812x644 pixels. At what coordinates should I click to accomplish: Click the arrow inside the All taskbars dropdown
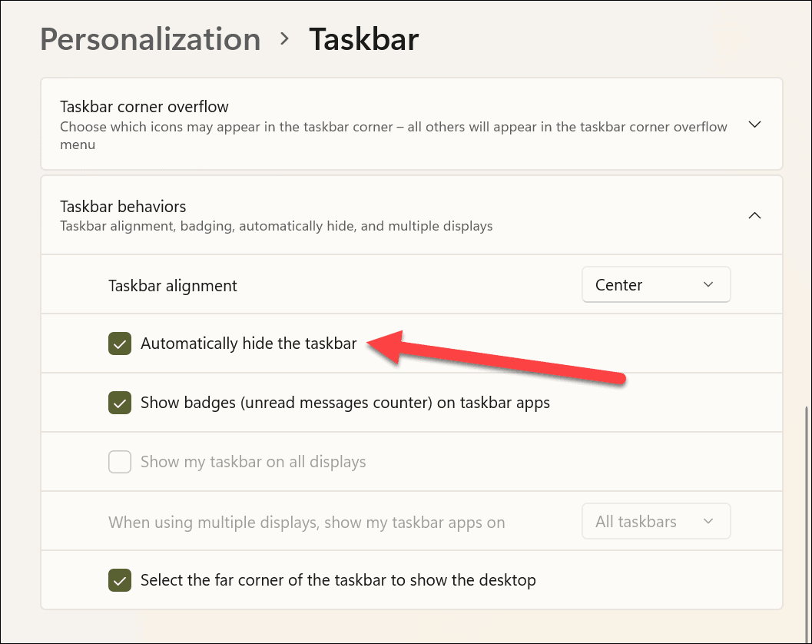[x=708, y=521]
